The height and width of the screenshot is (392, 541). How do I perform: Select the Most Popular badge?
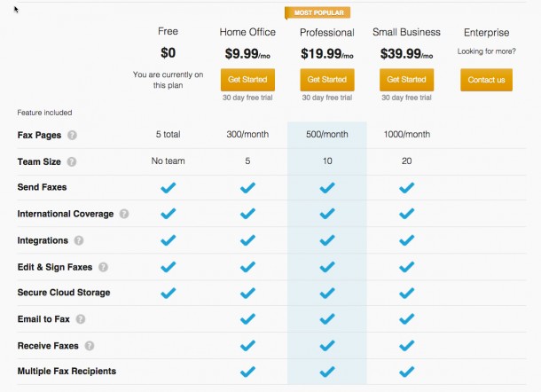(318, 12)
